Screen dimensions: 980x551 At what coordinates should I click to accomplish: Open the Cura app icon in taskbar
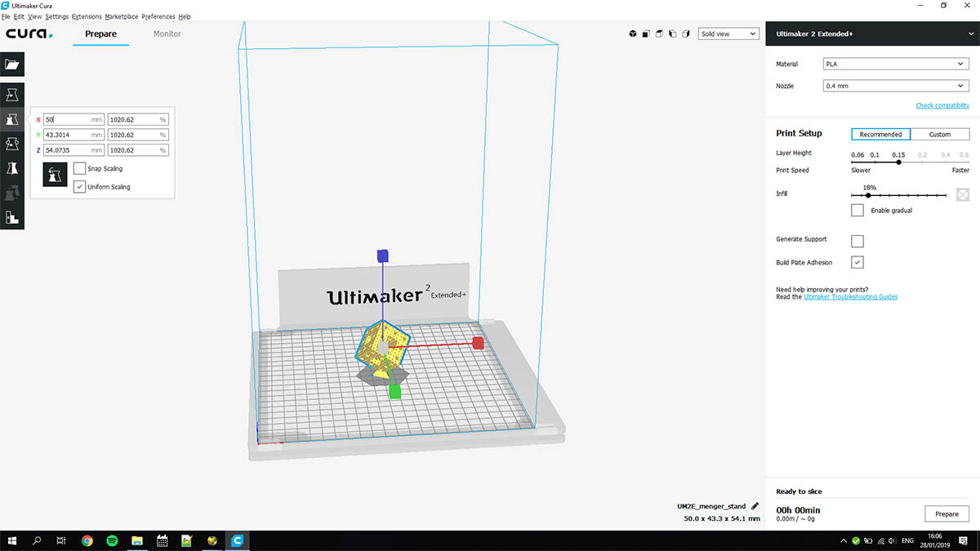238,540
